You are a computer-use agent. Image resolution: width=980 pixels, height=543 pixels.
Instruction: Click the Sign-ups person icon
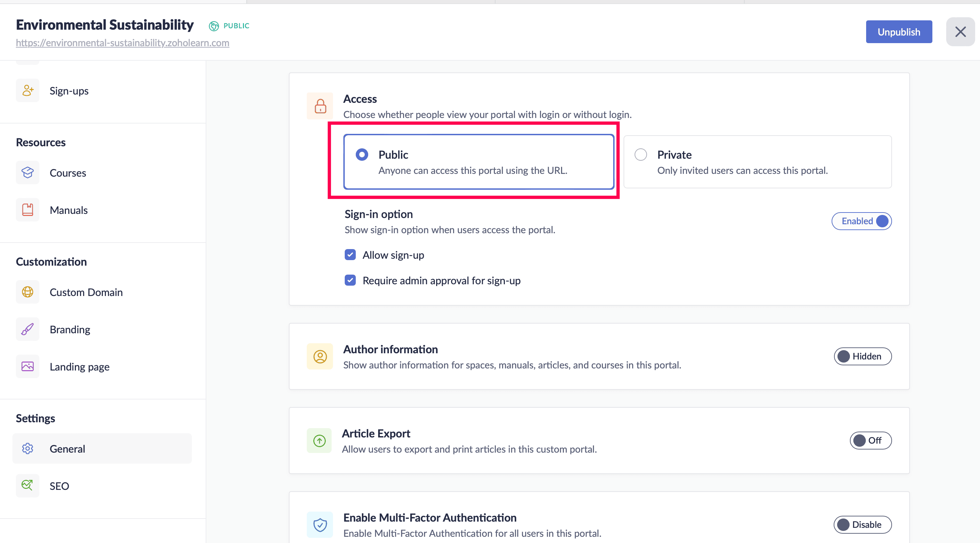point(27,90)
